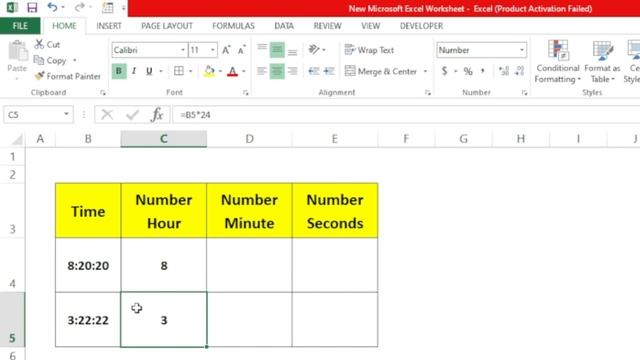Select Align Right icon
640x360 pixels.
(292, 71)
